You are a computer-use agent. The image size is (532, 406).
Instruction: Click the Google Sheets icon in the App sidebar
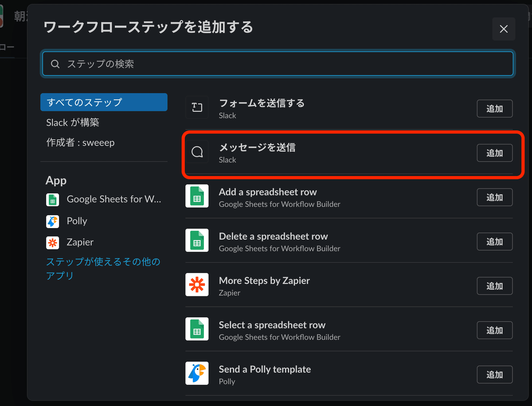click(52, 200)
